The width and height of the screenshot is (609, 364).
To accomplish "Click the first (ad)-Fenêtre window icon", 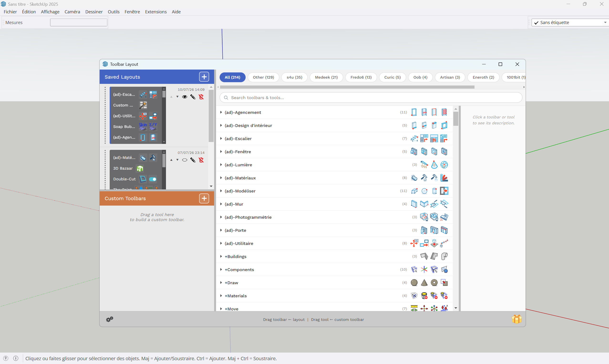I will [414, 152].
